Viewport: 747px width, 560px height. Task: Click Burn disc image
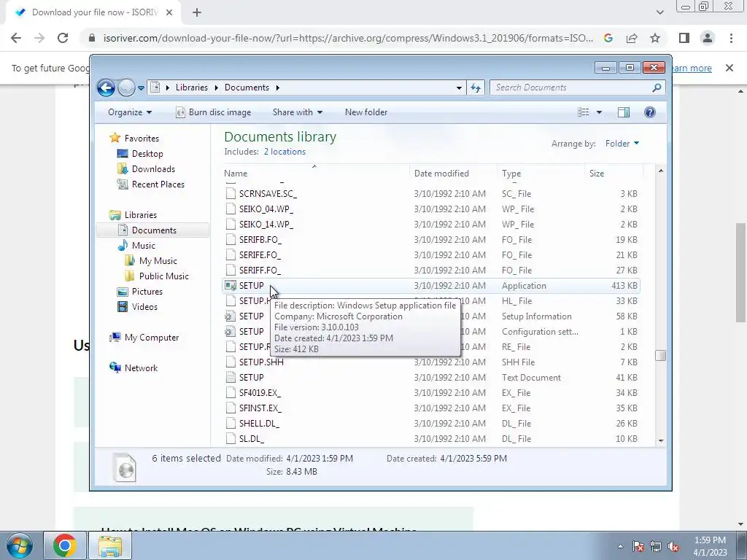(x=214, y=112)
